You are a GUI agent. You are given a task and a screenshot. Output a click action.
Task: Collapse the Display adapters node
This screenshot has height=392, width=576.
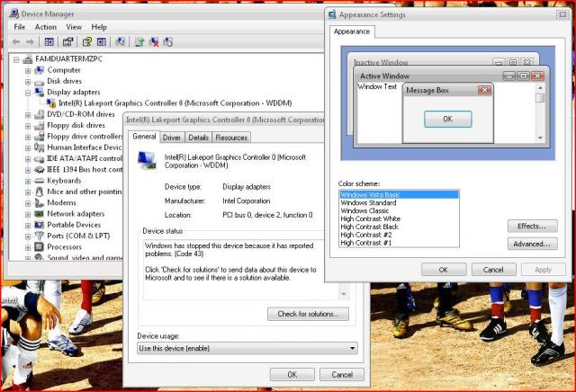28,93
